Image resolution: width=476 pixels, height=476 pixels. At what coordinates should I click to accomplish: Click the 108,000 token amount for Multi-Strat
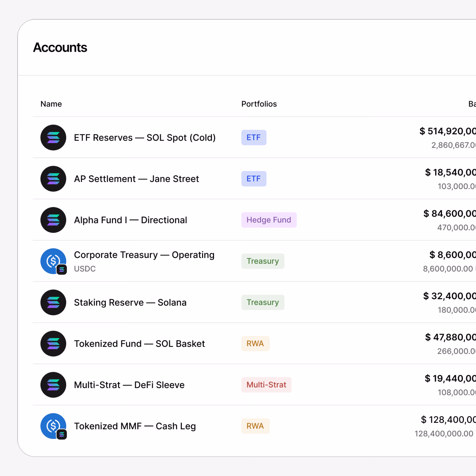(457, 392)
